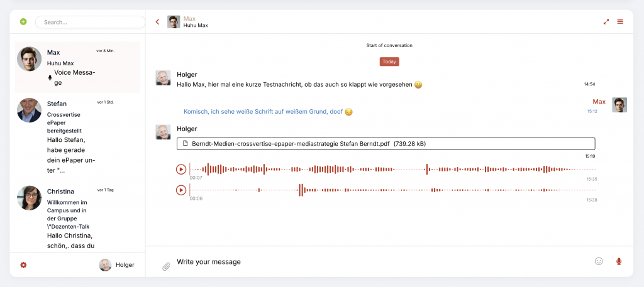Click the green new conversation plus icon
The width and height of the screenshot is (644, 287).
(x=23, y=22)
